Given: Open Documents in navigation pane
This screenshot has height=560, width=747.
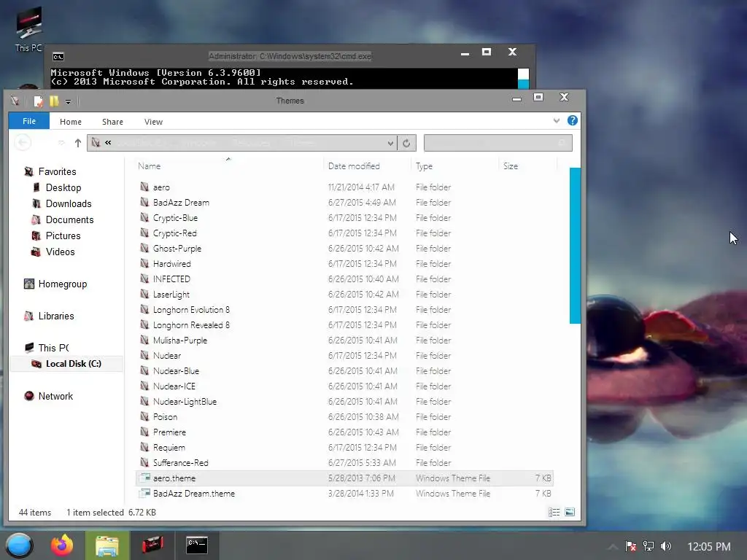Looking at the screenshot, I should pos(69,220).
